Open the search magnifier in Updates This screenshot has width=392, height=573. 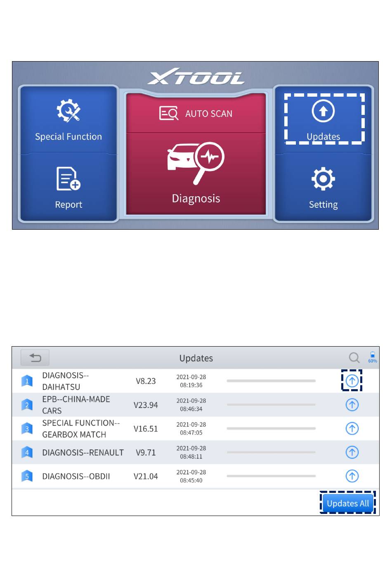[354, 358]
